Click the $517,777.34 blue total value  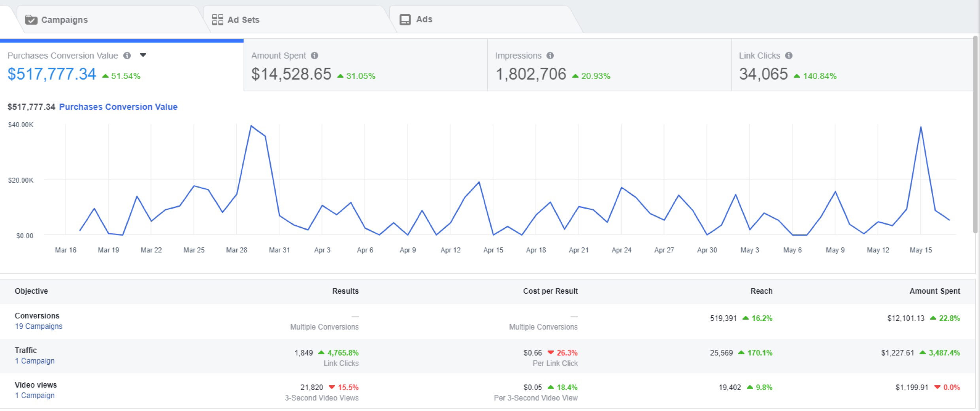point(52,74)
